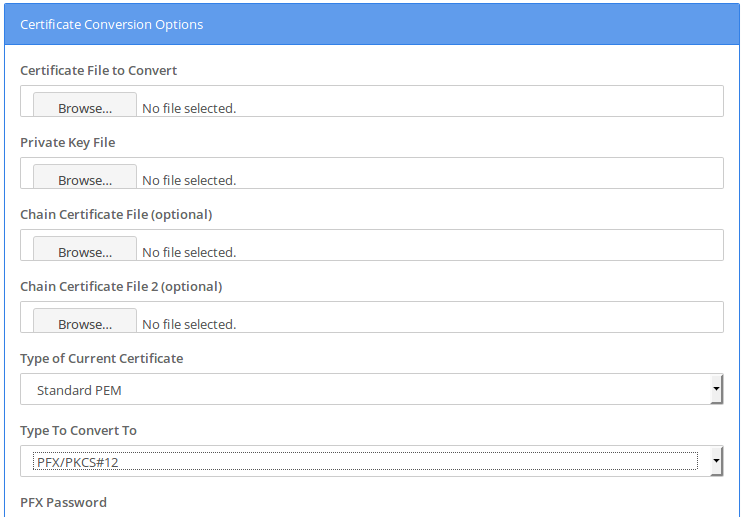Click 'No file selected.' text in Chain Certificate File 2 field
Image resolution: width=744 pixels, height=517 pixels.
(189, 325)
